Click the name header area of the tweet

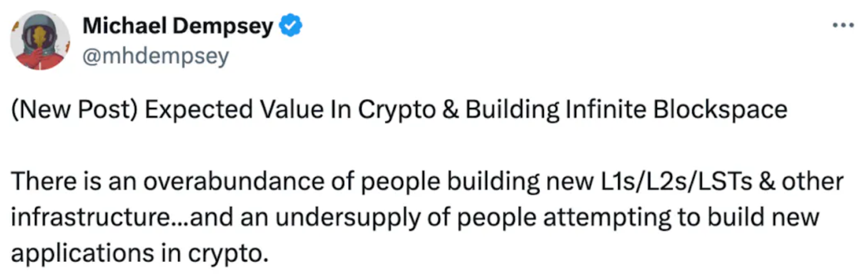(x=177, y=26)
